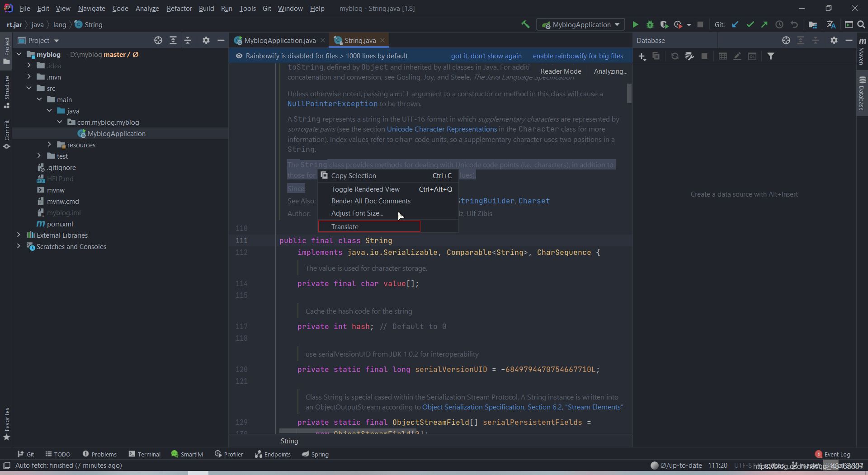868x475 pixels.
Task: Start debugging with the bug icon
Action: (x=650, y=25)
